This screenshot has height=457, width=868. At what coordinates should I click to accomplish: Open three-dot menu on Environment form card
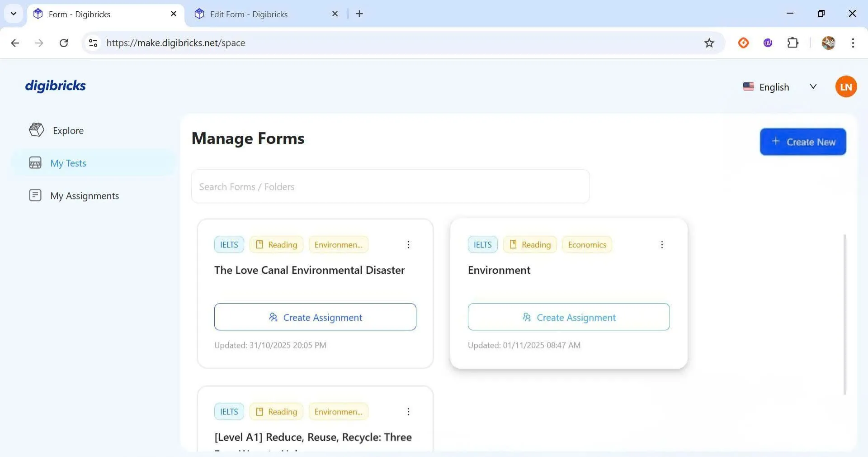[662, 245]
